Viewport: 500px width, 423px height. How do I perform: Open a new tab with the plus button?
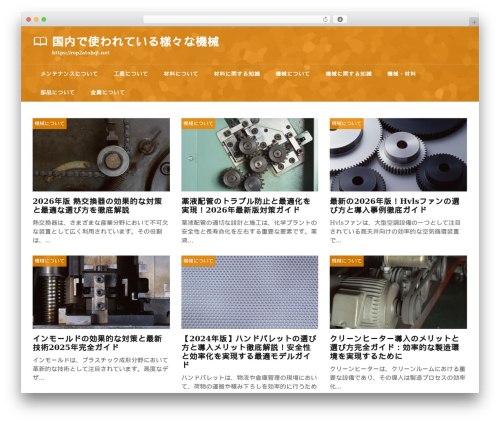coord(474,22)
